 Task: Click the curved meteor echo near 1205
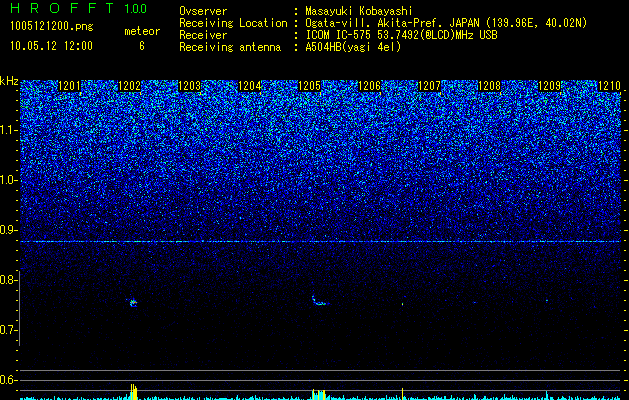coord(320,301)
